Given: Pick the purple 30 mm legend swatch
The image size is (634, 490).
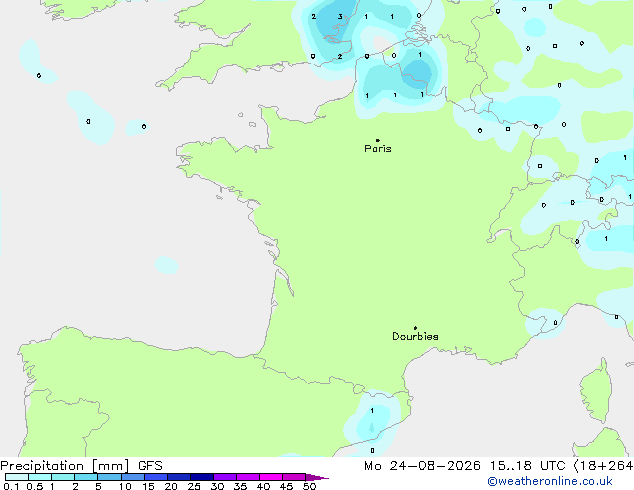Looking at the screenshot, I should pos(225,477).
